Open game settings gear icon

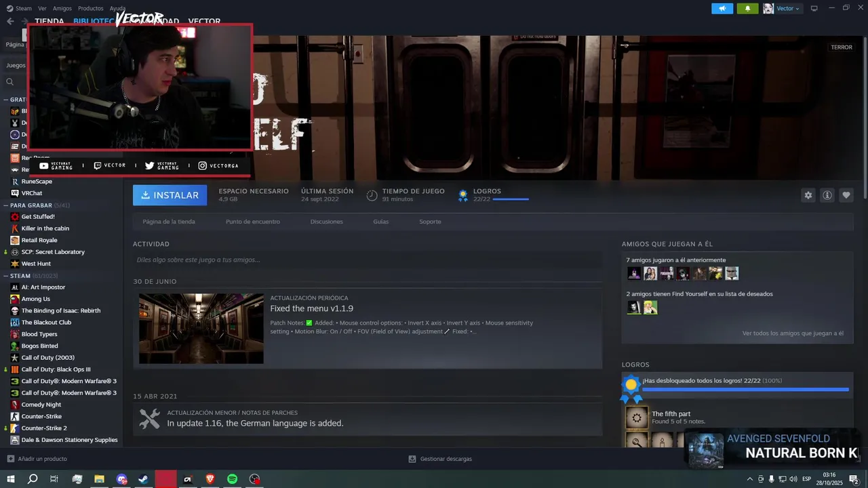point(808,195)
